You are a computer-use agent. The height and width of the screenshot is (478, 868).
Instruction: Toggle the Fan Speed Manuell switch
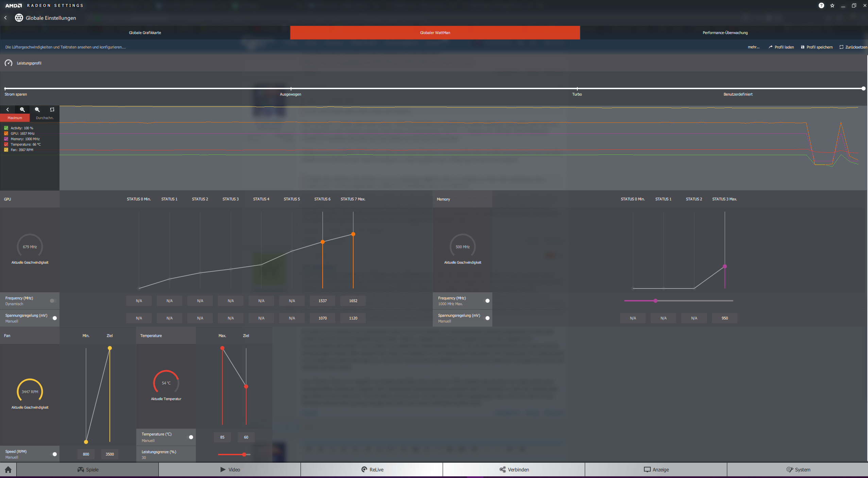click(54, 454)
